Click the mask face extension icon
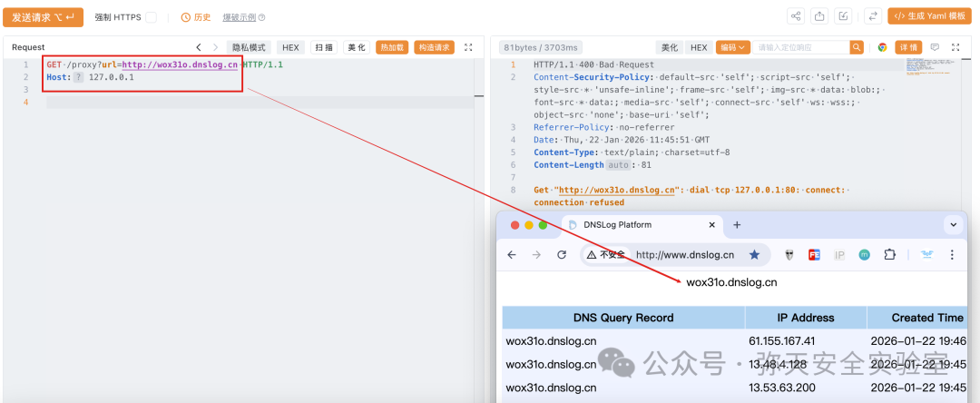Screen dimensions: 980x403 click(789, 254)
